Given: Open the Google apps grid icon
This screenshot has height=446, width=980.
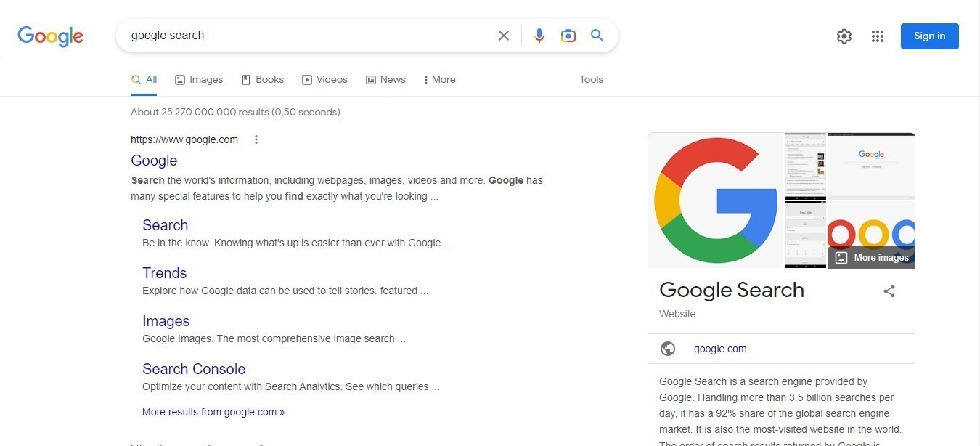Looking at the screenshot, I should [877, 36].
